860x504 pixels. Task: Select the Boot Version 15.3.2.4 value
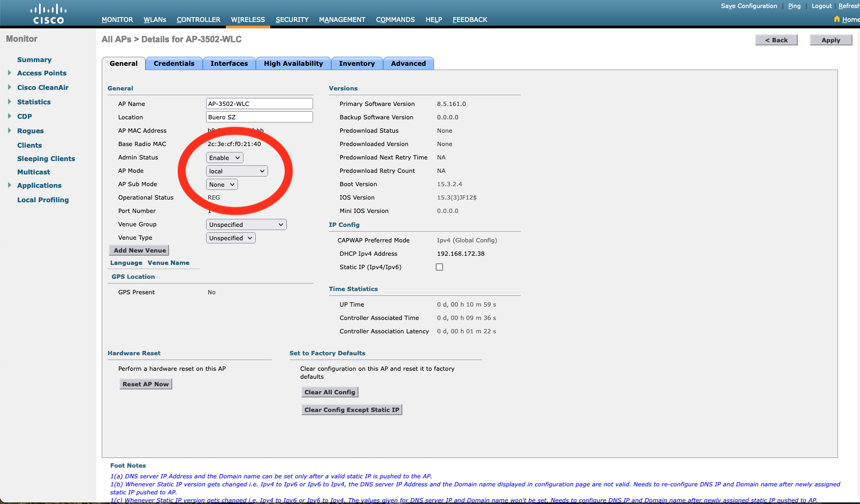tap(450, 184)
